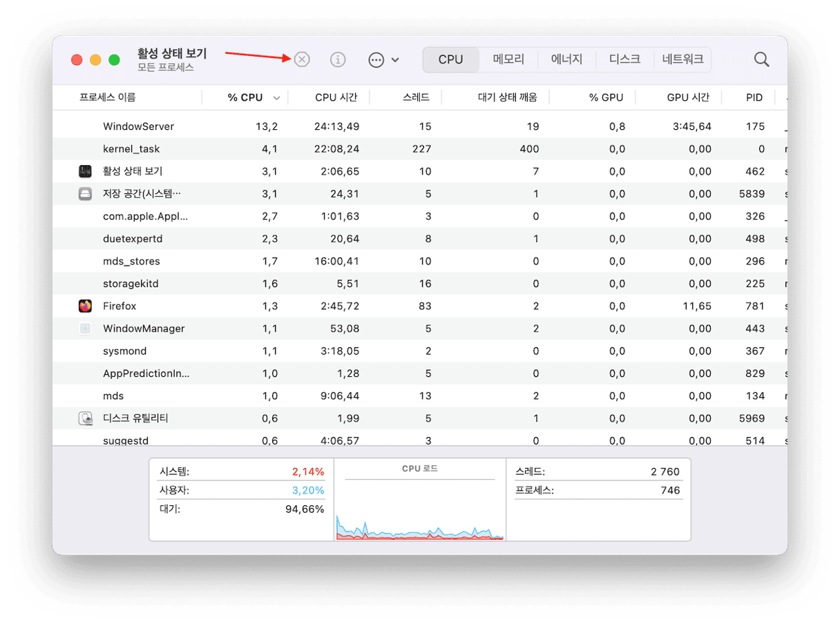Sort by CPU 시간 column header
This screenshot has height=624, width=840.
(336, 97)
